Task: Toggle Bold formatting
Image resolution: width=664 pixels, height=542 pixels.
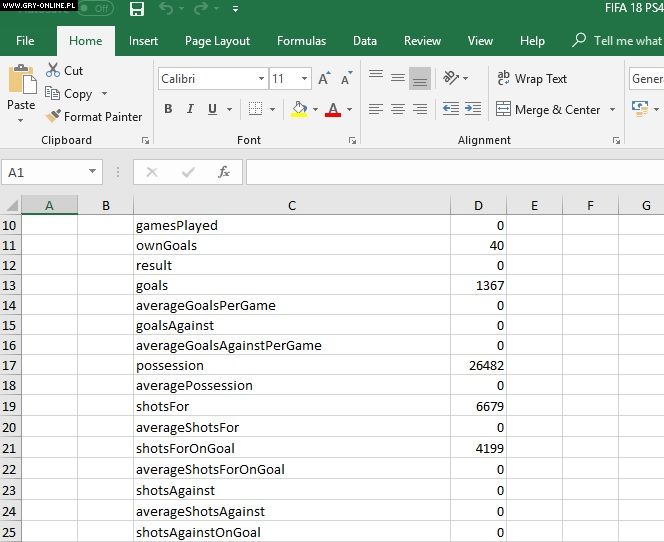Action: [168, 109]
